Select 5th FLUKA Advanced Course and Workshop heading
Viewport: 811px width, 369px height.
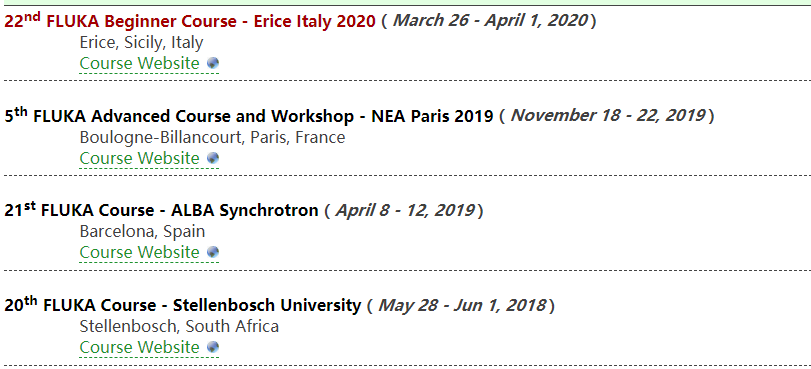[x=249, y=115]
